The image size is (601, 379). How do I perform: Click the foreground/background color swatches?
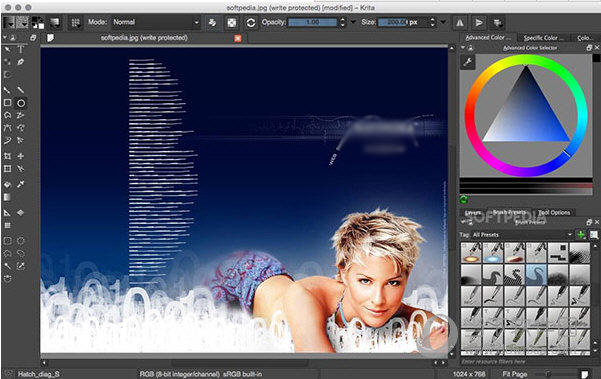(38, 23)
